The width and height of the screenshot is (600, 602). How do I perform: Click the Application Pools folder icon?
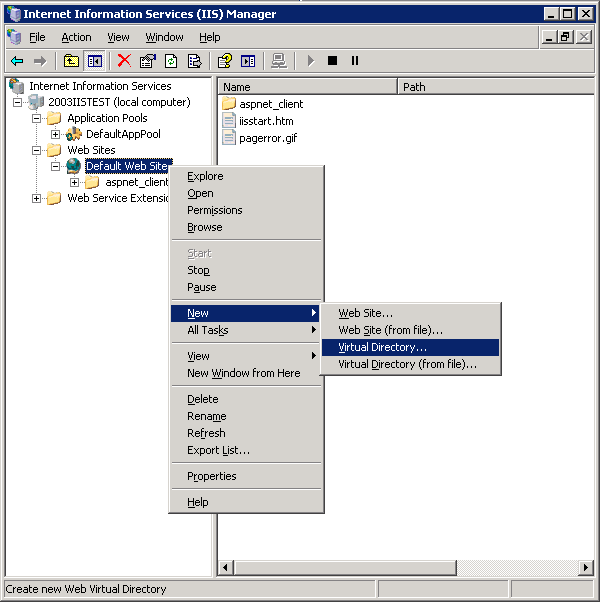point(54,118)
